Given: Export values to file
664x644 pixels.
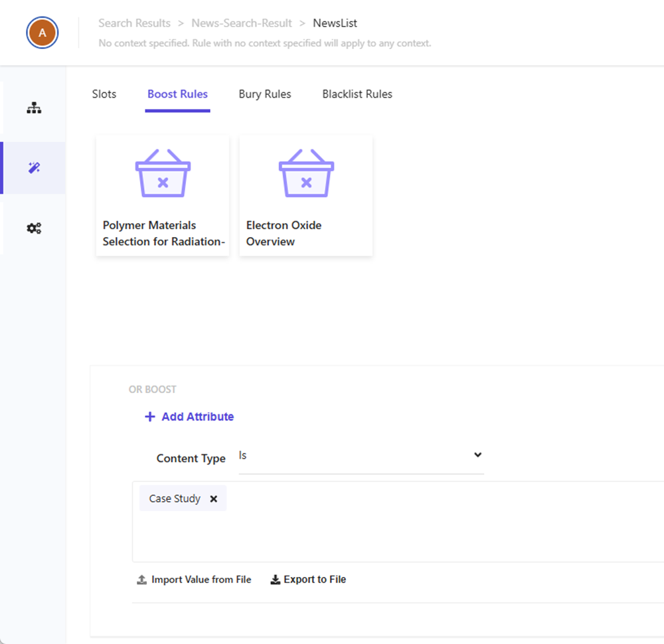Looking at the screenshot, I should click(308, 579).
